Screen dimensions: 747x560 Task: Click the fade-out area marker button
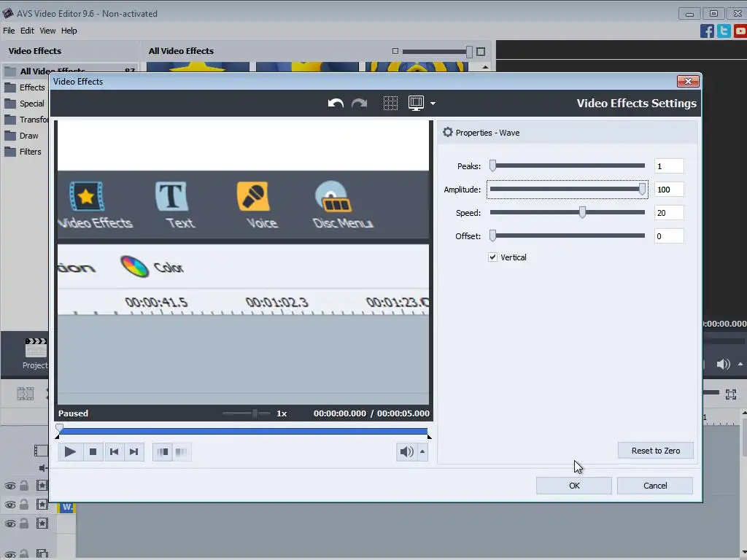click(x=181, y=451)
